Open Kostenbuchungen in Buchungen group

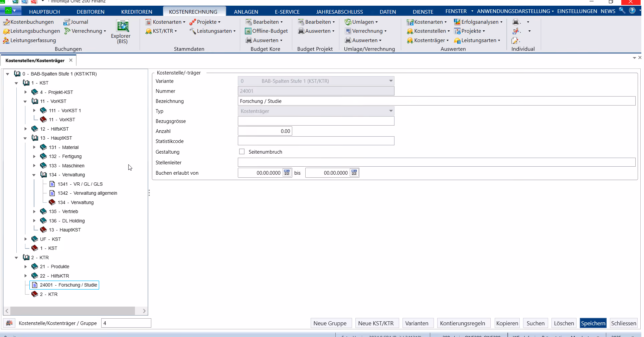click(28, 22)
